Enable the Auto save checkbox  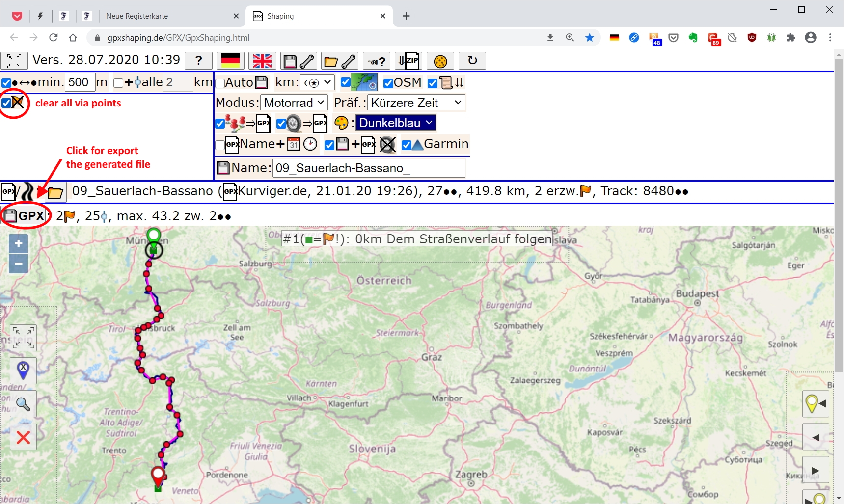(220, 83)
